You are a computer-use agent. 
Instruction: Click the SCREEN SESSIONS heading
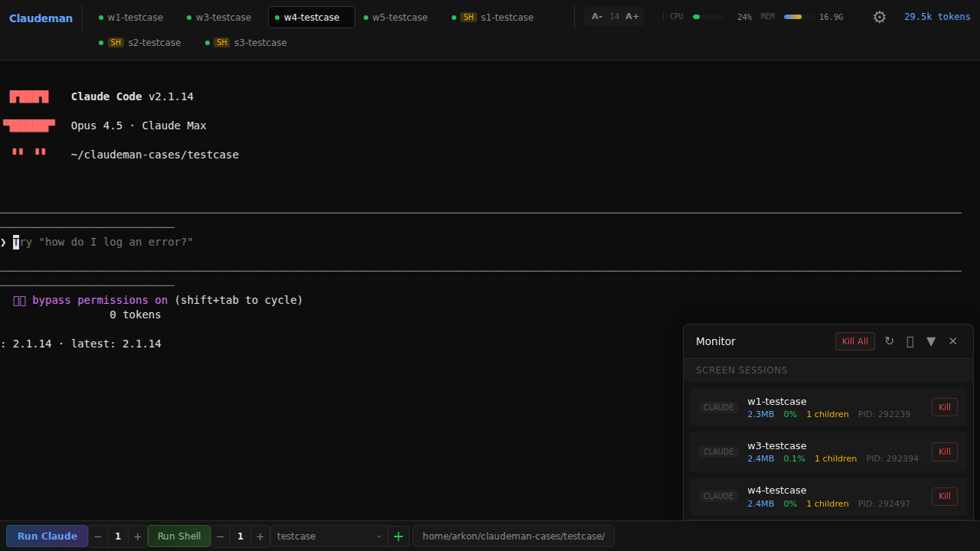741,370
